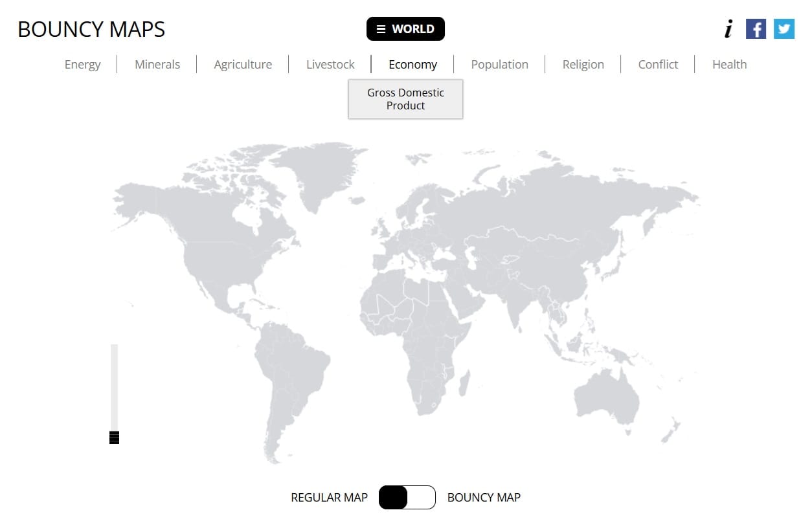Select the Health category
Image resolution: width=812 pixels, height=521 pixels.
point(729,65)
